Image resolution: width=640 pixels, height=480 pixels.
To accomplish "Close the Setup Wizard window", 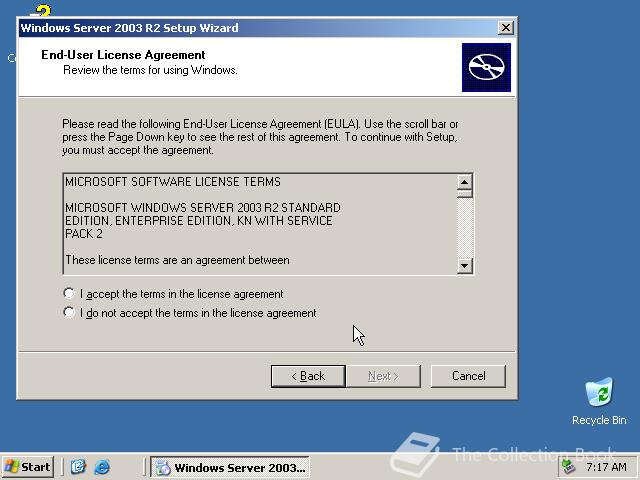I will pos(506,28).
